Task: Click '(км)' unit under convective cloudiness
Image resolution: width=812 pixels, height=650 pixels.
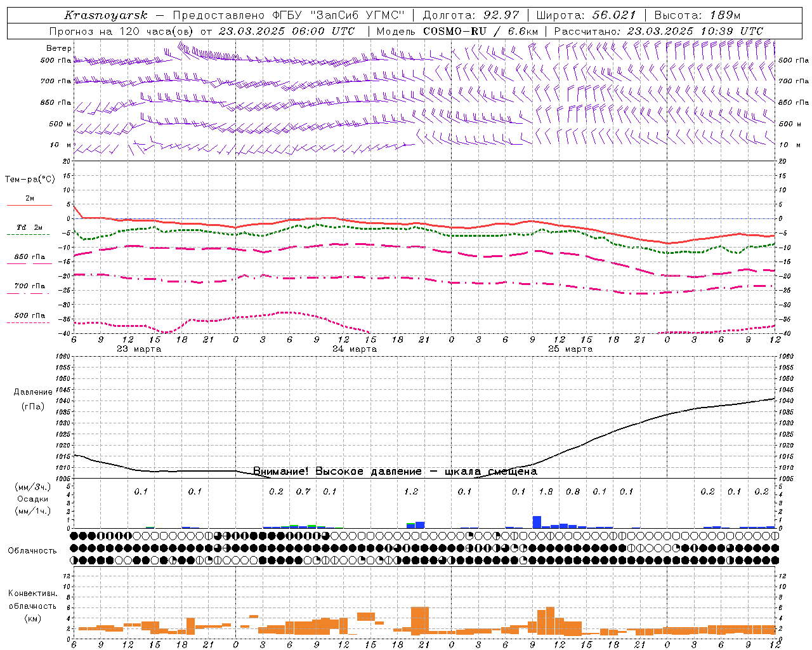Action: click(x=32, y=618)
